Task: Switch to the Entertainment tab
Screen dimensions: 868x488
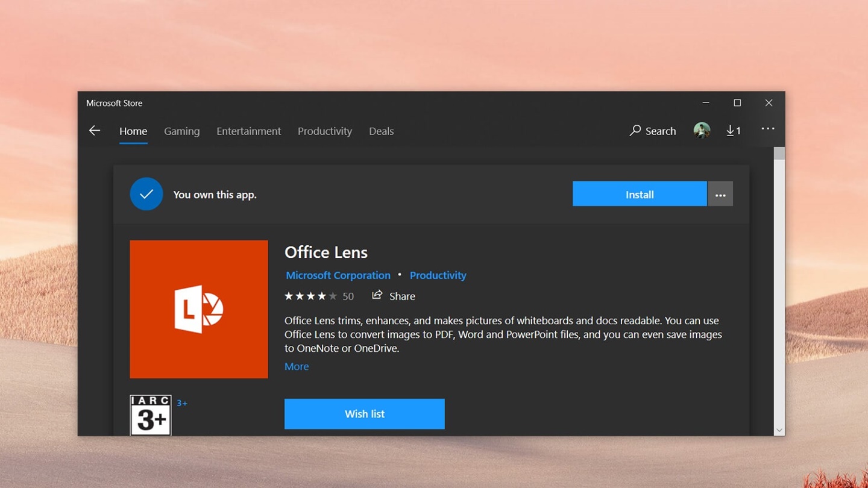Action: 248,131
